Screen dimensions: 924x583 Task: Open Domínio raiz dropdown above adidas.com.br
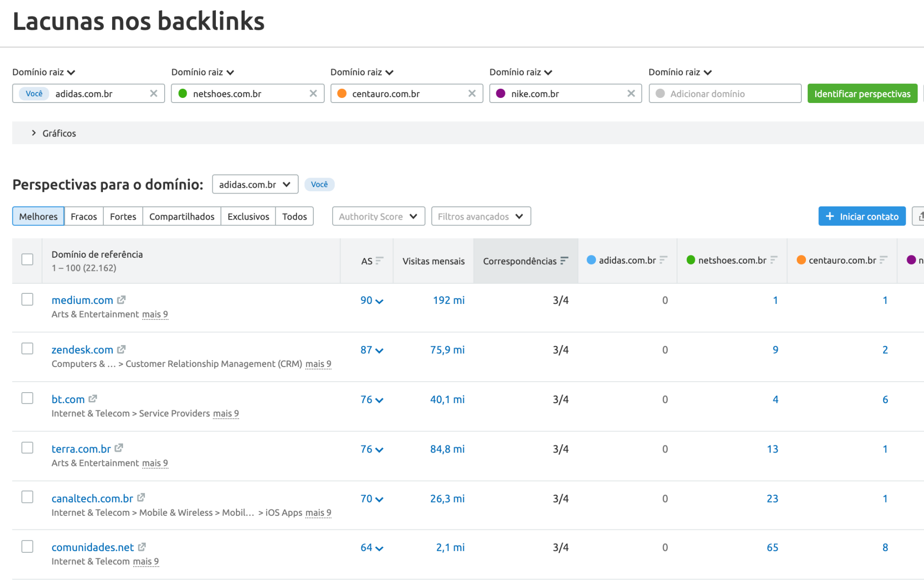pos(43,72)
